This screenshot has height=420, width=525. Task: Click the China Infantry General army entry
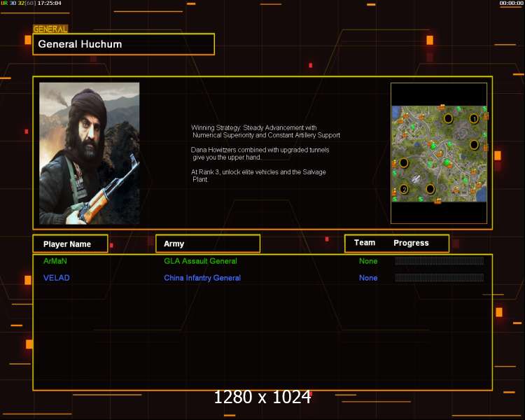click(x=202, y=278)
